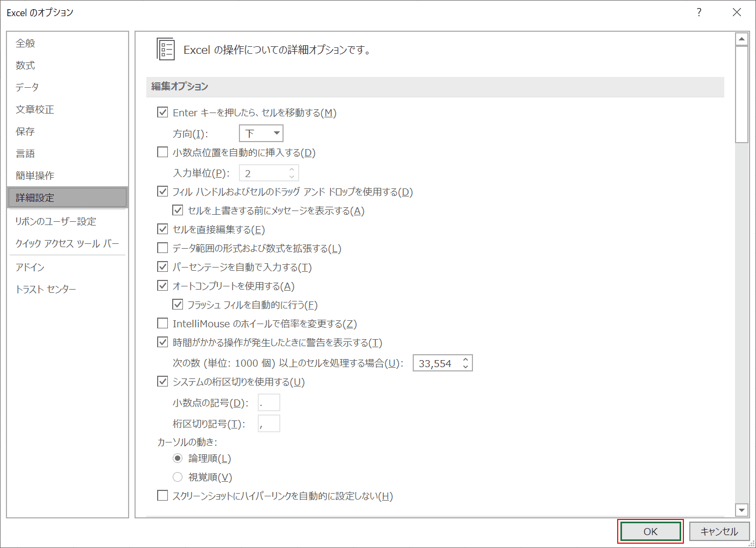This screenshot has height=548, width=756.
Task: Click the 小数点の記号 input field
Action: pyautogui.click(x=269, y=403)
